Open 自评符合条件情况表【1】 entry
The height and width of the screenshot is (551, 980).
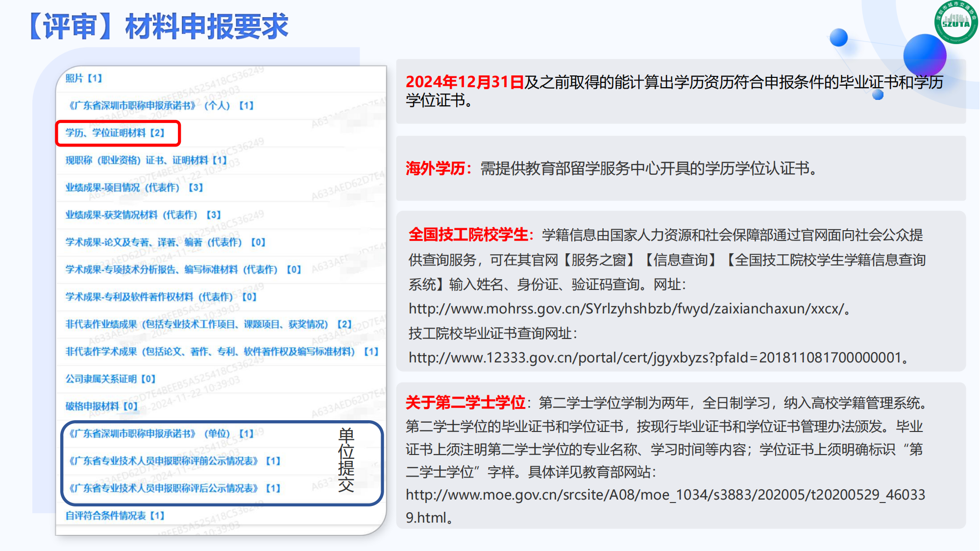click(116, 516)
